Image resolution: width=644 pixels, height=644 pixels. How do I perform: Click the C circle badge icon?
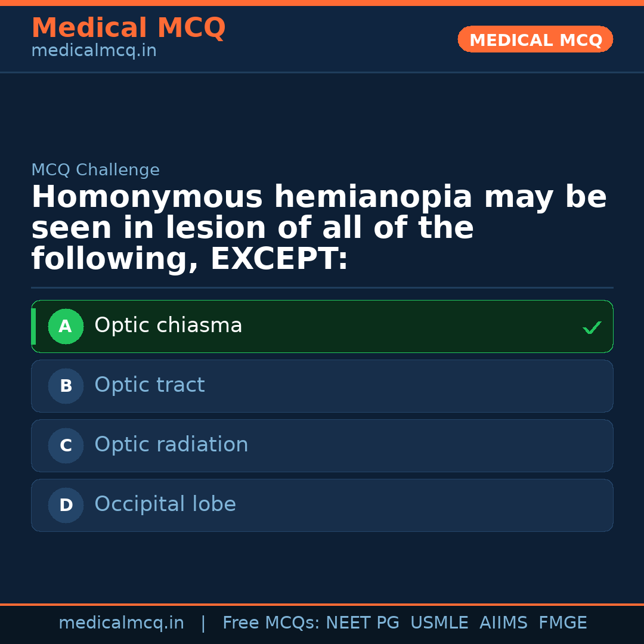[x=66, y=445]
